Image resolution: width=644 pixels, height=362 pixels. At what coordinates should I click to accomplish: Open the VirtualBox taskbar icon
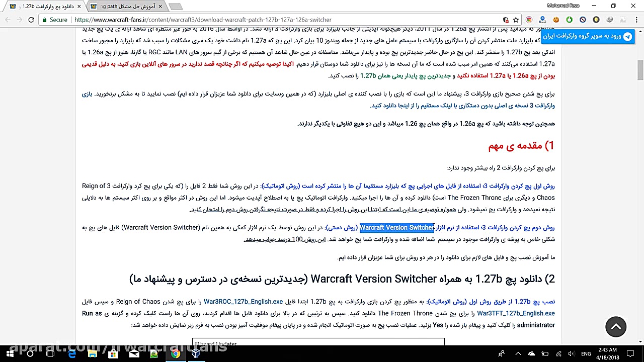click(196, 353)
